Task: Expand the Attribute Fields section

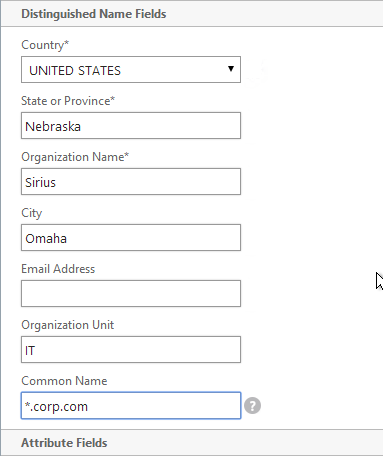Action: [x=64, y=443]
